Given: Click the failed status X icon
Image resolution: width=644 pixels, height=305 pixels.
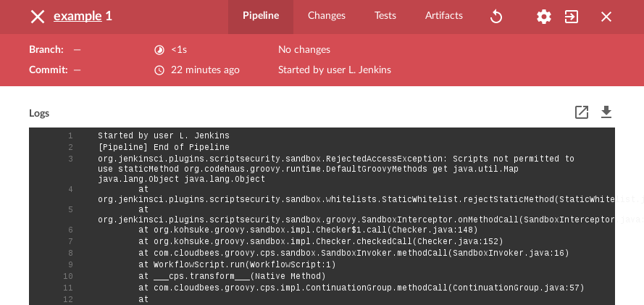Looking at the screenshot, I should click(38, 16).
